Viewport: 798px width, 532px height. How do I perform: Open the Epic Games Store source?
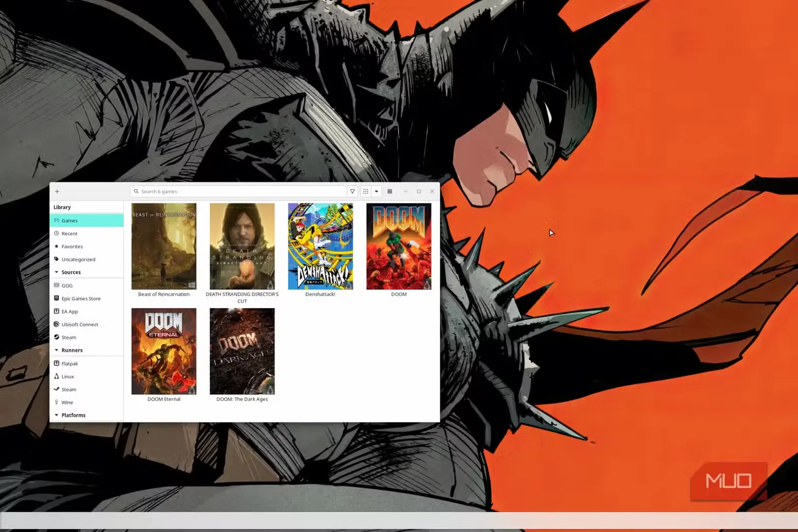pyautogui.click(x=87, y=299)
